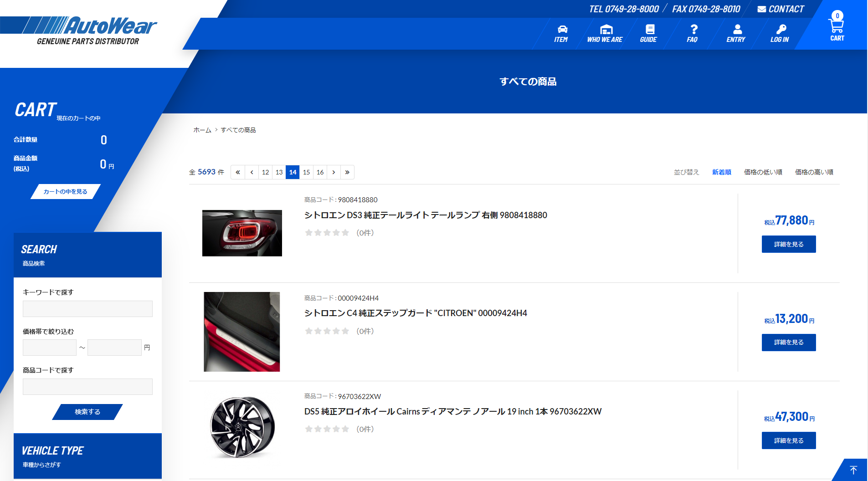The image size is (868, 481).
Task: Open product title DS5 純正アロイホイール Cairns
Action: tap(453, 411)
